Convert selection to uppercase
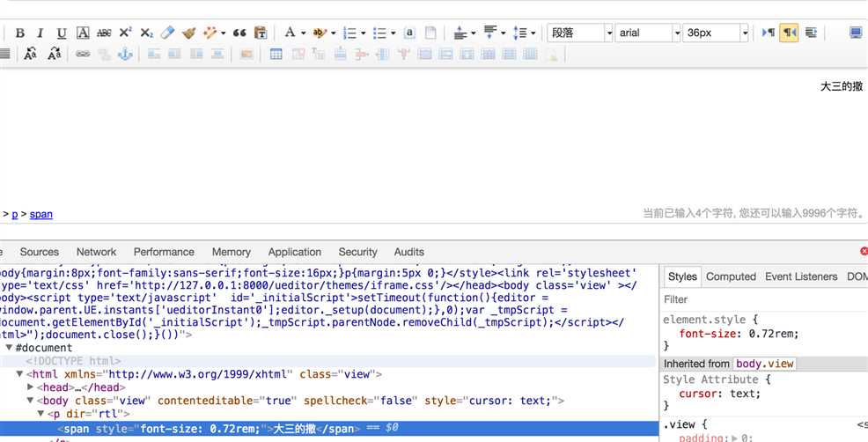This screenshot has width=868, height=442. [31, 54]
